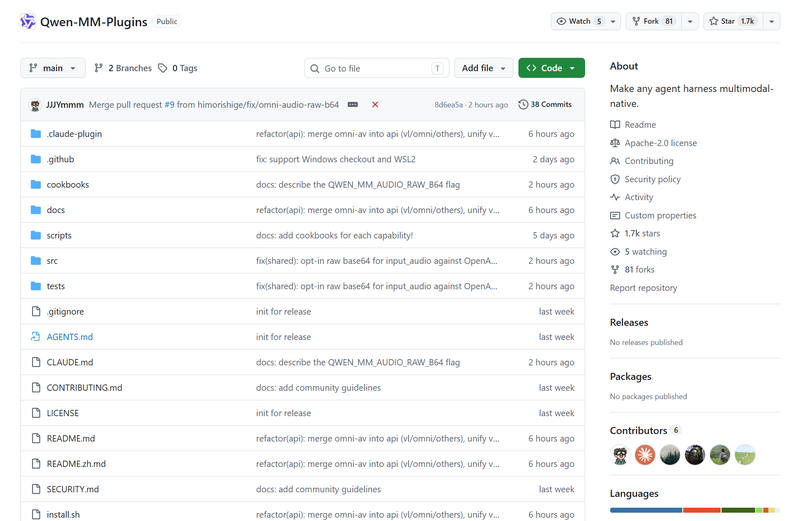
Task: Open the green Code dropdown
Action: [x=552, y=68]
